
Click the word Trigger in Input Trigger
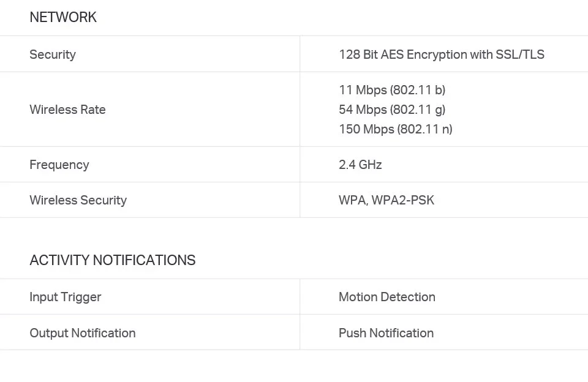81,297
